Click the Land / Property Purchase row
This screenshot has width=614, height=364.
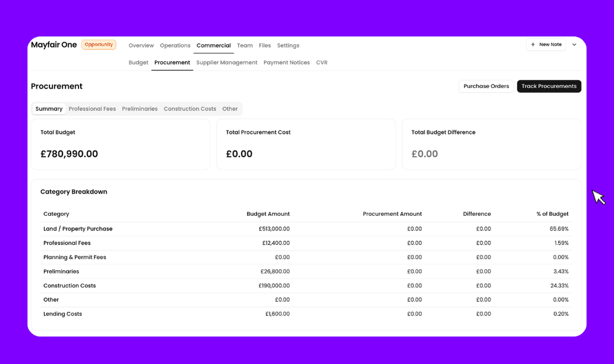point(78,229)
